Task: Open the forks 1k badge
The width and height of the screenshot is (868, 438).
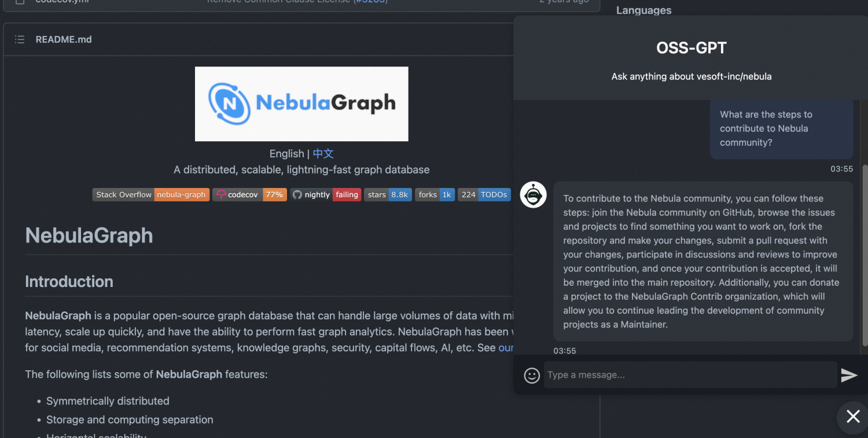Action: pos(435,195)
